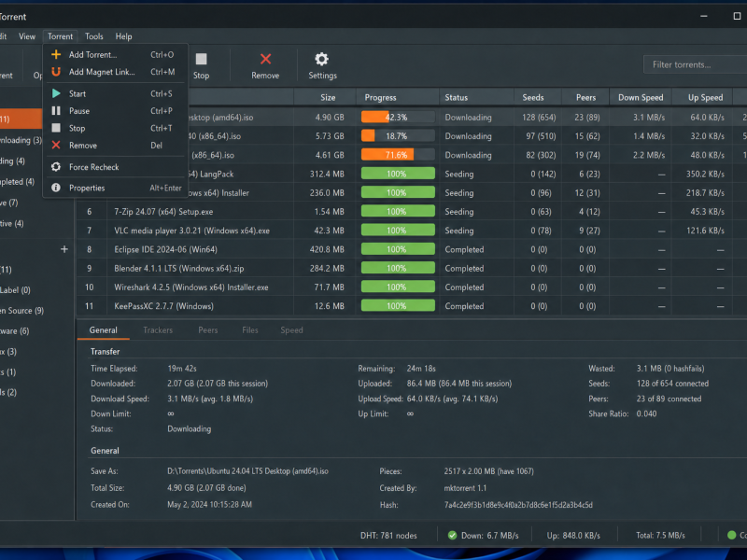
Task: Sort by the Status column header
Action: [476, 97]
